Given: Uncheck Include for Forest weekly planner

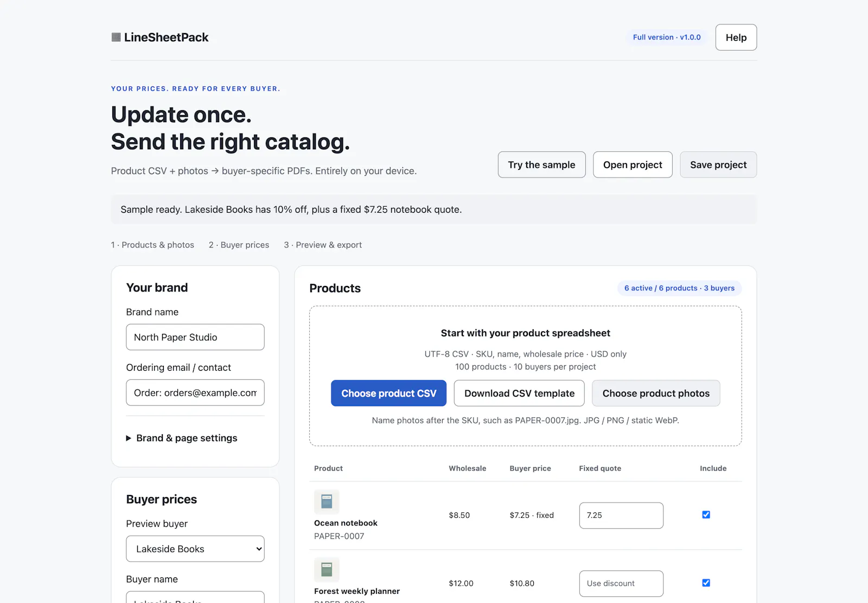Looking at the screenshot, I should (x=706, y=583).
